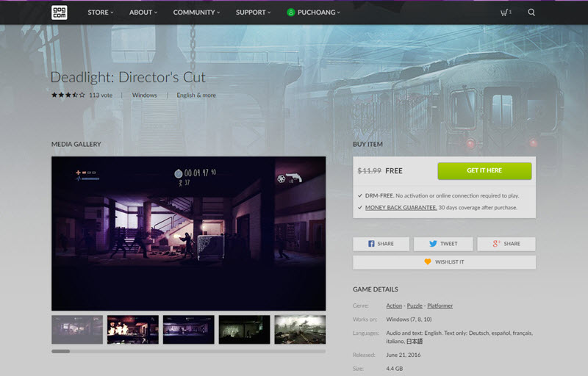Click the Windows platform label under title
Screen dimensions: 588x376
[x=144, y=95]
